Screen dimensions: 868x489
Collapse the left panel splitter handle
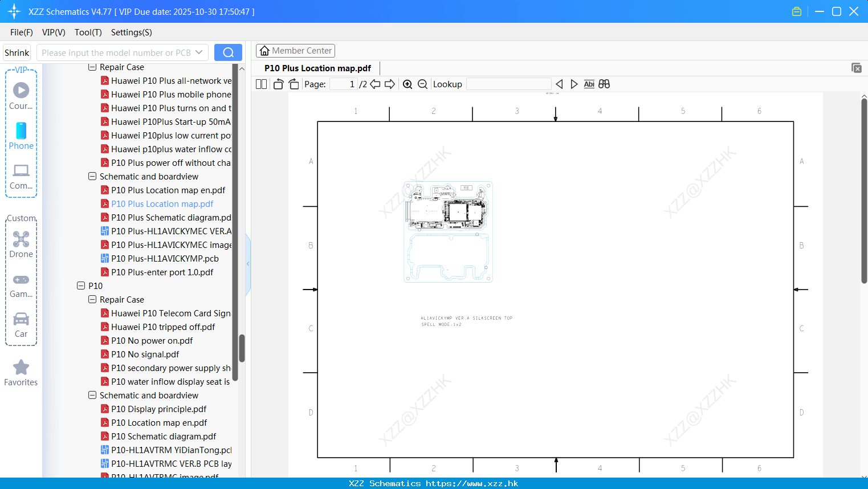pos(248,264)
